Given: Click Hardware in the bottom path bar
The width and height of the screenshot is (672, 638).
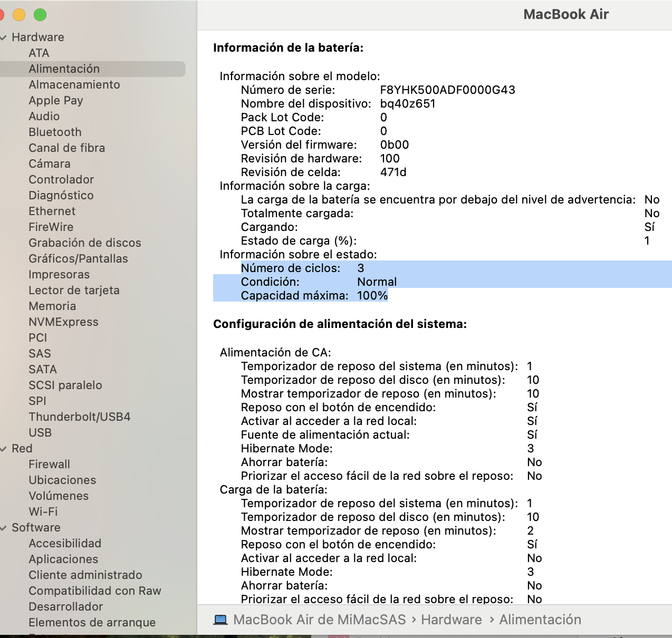Looking at the screenshot, I should [x=451, y=620].
